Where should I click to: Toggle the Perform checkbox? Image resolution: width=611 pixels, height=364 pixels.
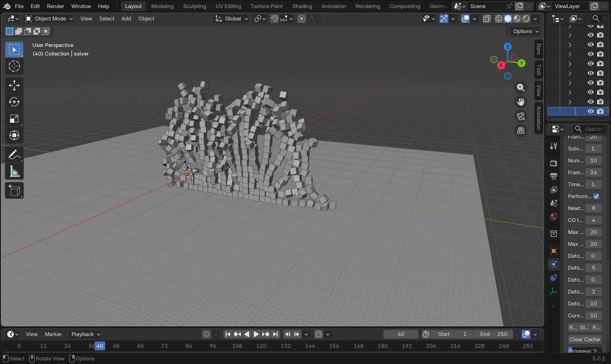pos(596,196)
